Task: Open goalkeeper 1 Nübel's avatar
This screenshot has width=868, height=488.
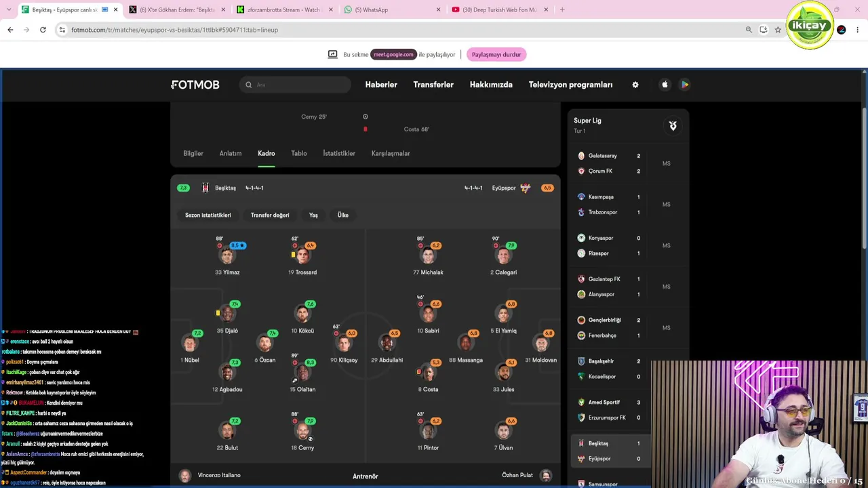Action: point(190,344)
